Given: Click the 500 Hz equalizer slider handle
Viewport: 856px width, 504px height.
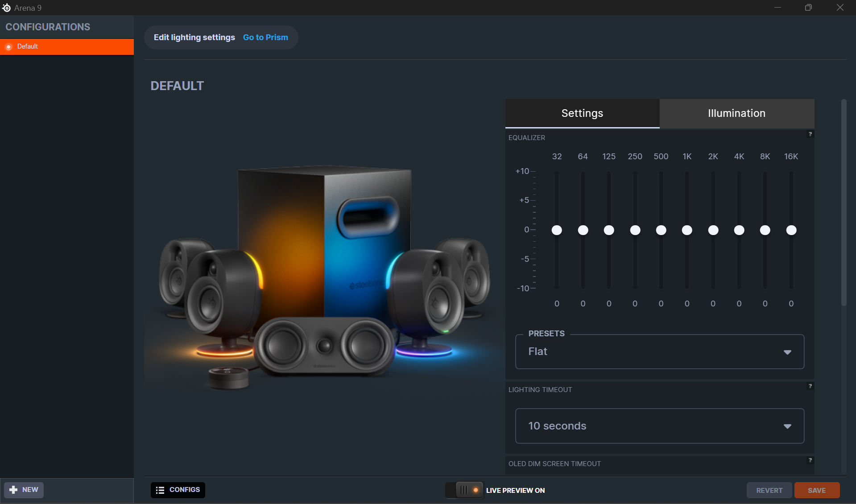Looking at the screenshot, I should coord(661,230).
